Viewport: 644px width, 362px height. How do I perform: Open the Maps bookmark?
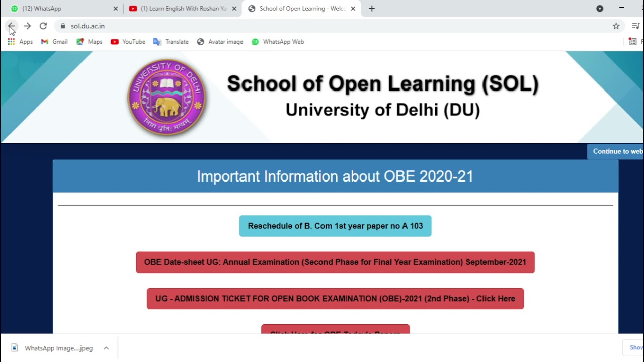pyautogui.click(x=90, y=42)
